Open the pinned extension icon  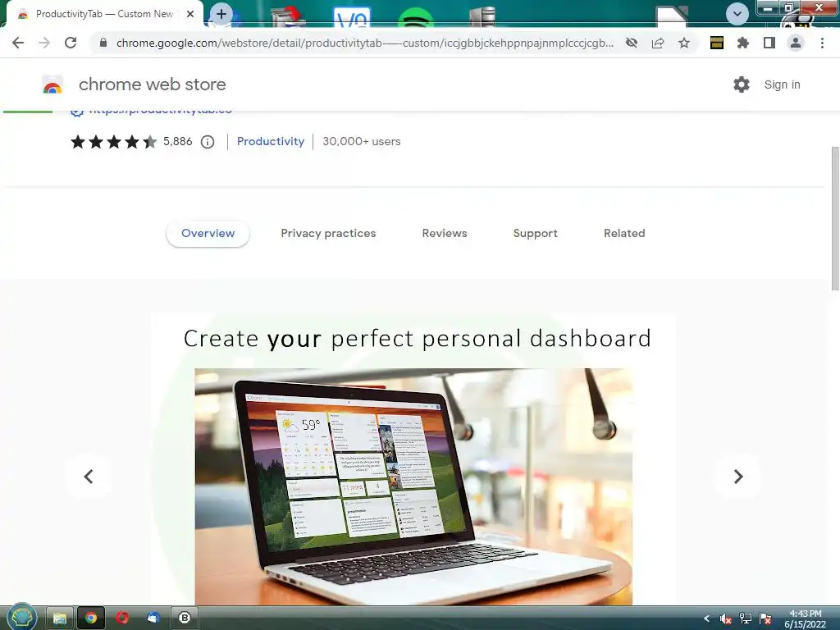click(x=717, y=43)
